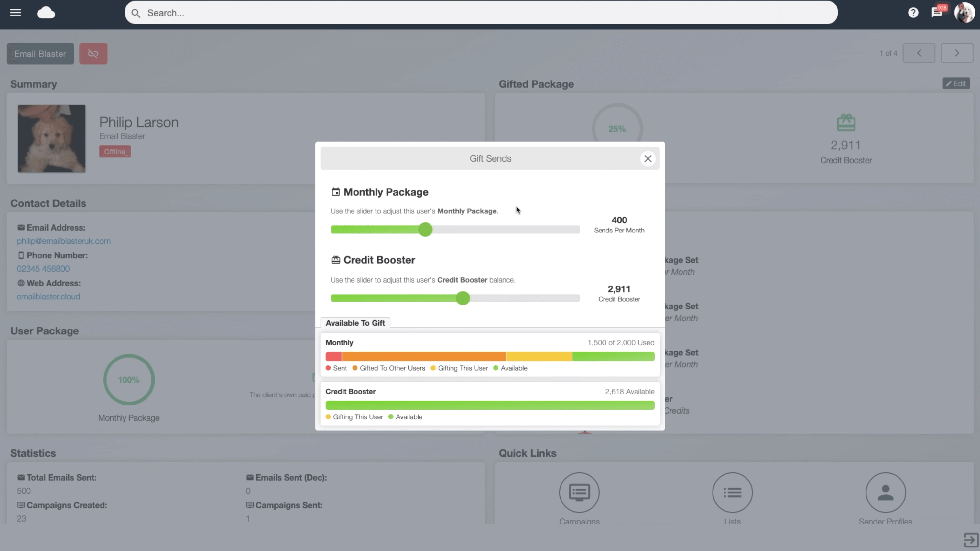Click the 100% Monthly Package circle
The height and width of the screenshot is (551, 980).
129,380
